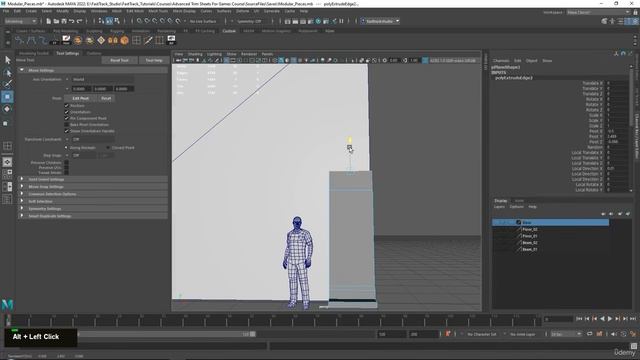Click the Reset Tool button
This screenshot has height=360, width=640.
(x=119, y=60)
